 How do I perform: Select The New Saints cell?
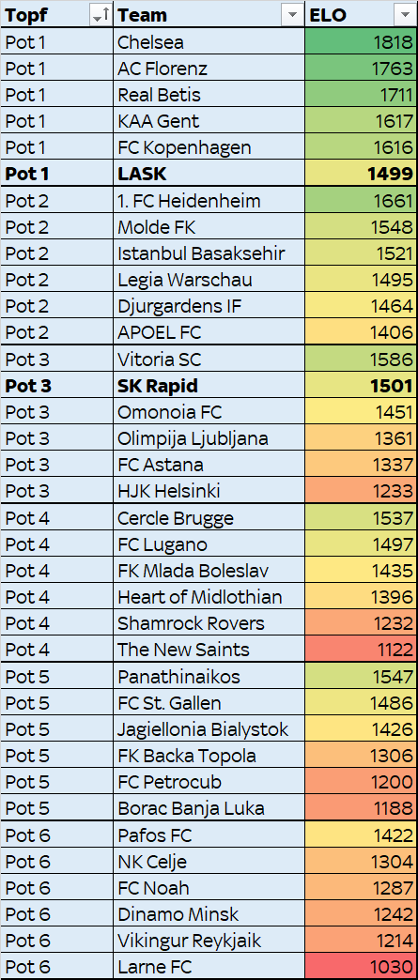pos(209,650)
